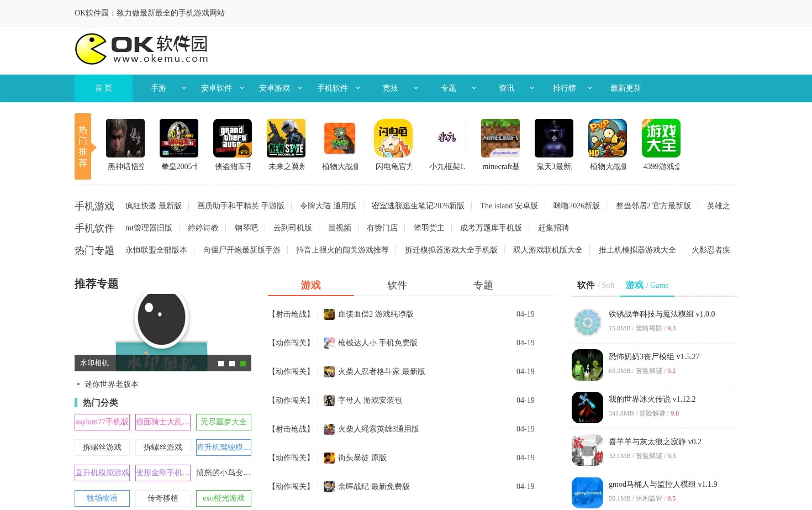The height and width of the screenshot is (510, 812).
Task: Open the 密室逃脱逃生笔记2026新版 link
Action: tap(418, 206)
